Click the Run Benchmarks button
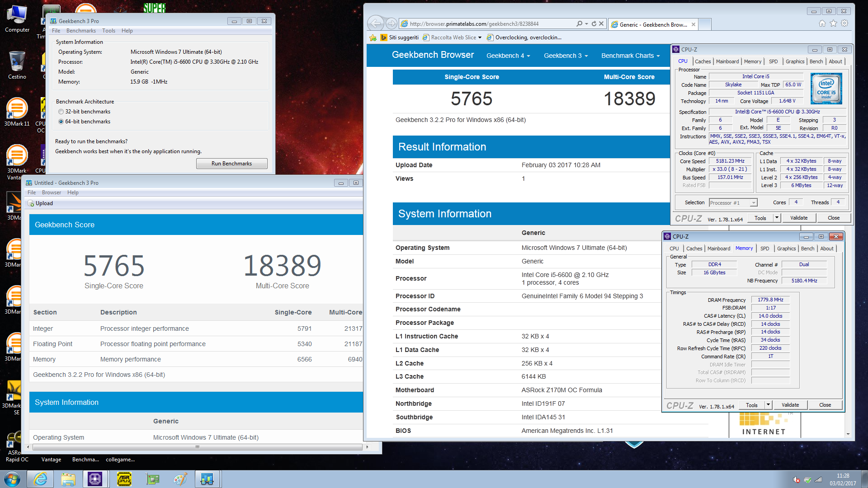This screenshot has height=488, width=868. point(231,164)
